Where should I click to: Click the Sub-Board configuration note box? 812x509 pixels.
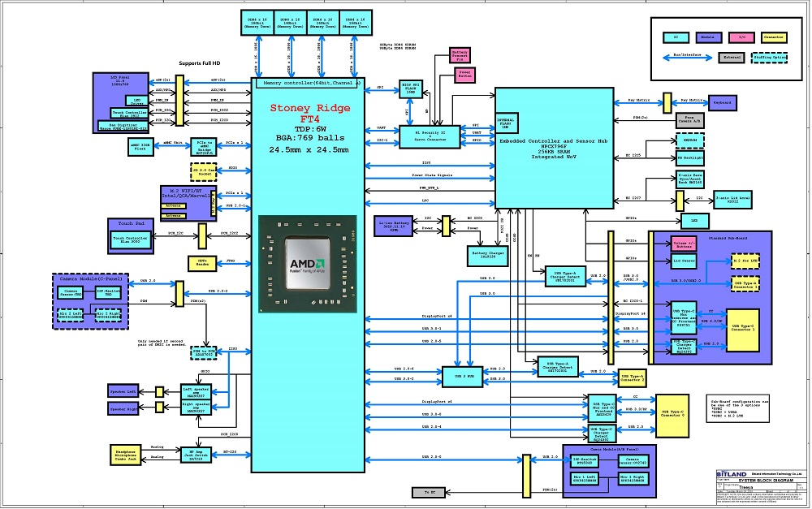[737, 409]
